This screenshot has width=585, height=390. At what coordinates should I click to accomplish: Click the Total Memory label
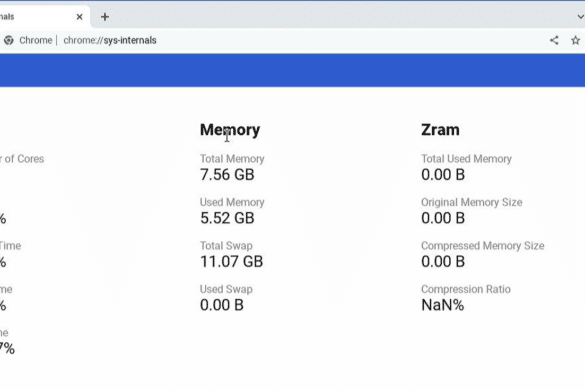[x=232, y=159]
